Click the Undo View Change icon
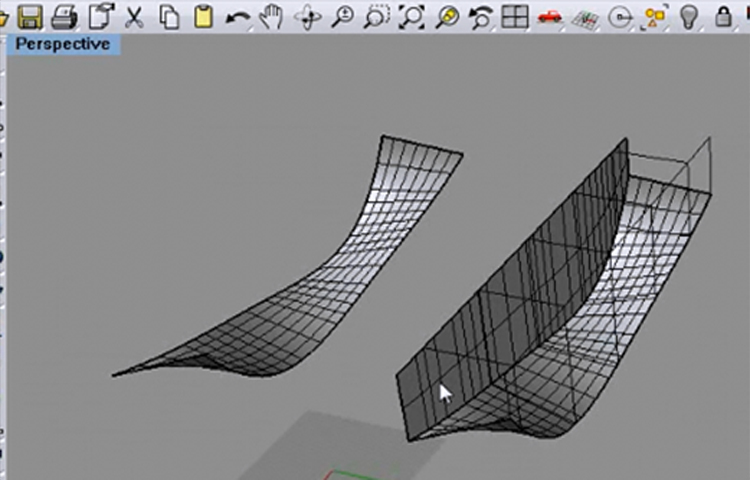The image size is (750, 480). coord(481,16)
